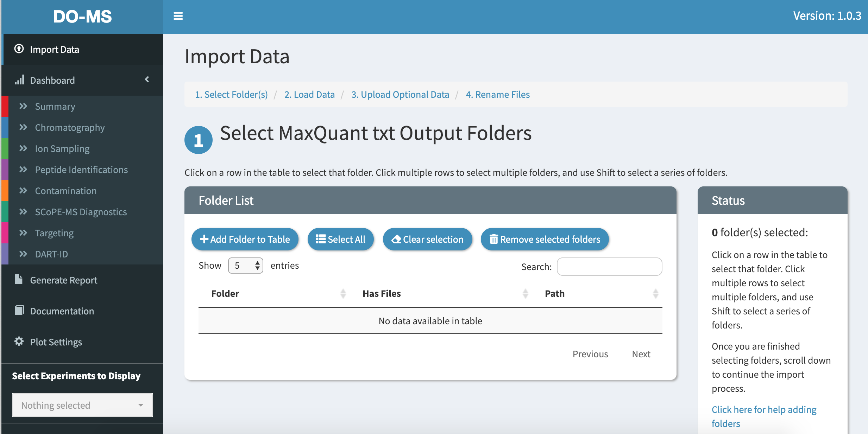Click the Load Data tab step
Image resolution: width=868 pixels, height=434 pixels.
(310, 94)
